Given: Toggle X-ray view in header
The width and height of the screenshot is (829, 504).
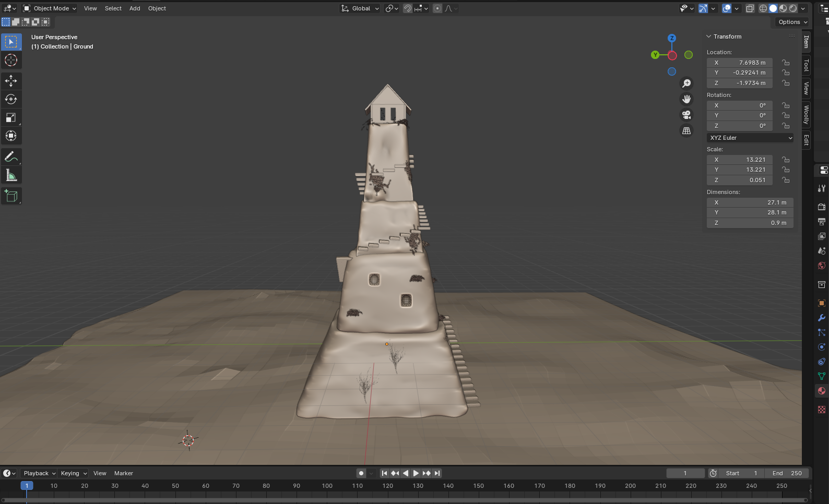Looking at the screenshot, I should (x=750, y=8).
